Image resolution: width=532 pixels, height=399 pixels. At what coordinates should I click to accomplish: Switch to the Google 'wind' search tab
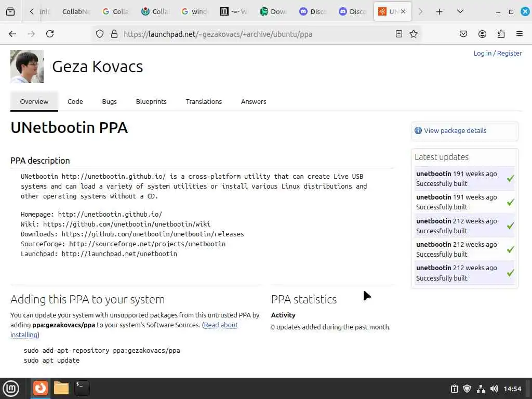click(194, 11)
